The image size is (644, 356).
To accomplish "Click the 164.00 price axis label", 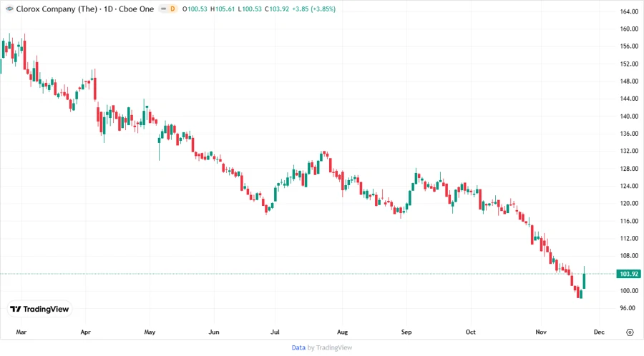I will pos(629,11).
